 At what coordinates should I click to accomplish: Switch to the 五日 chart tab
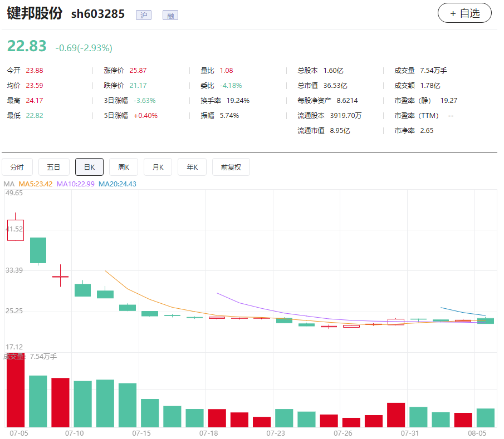53,167
